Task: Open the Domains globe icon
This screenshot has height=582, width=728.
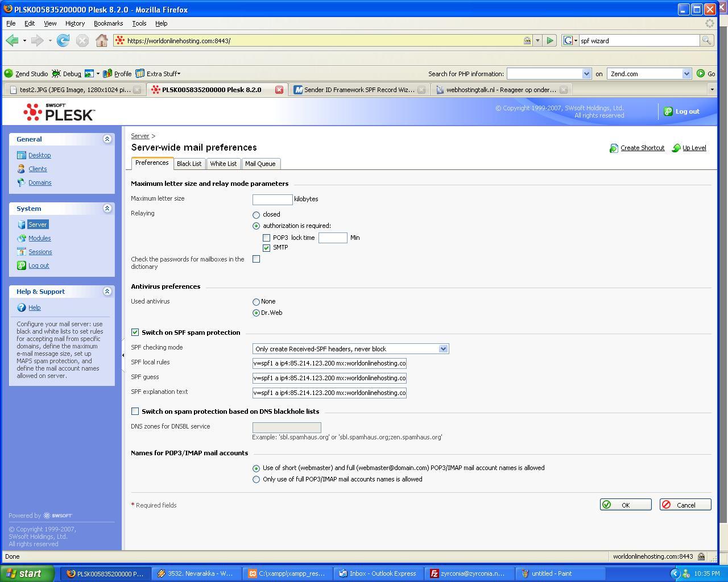Action: [22, 182]
